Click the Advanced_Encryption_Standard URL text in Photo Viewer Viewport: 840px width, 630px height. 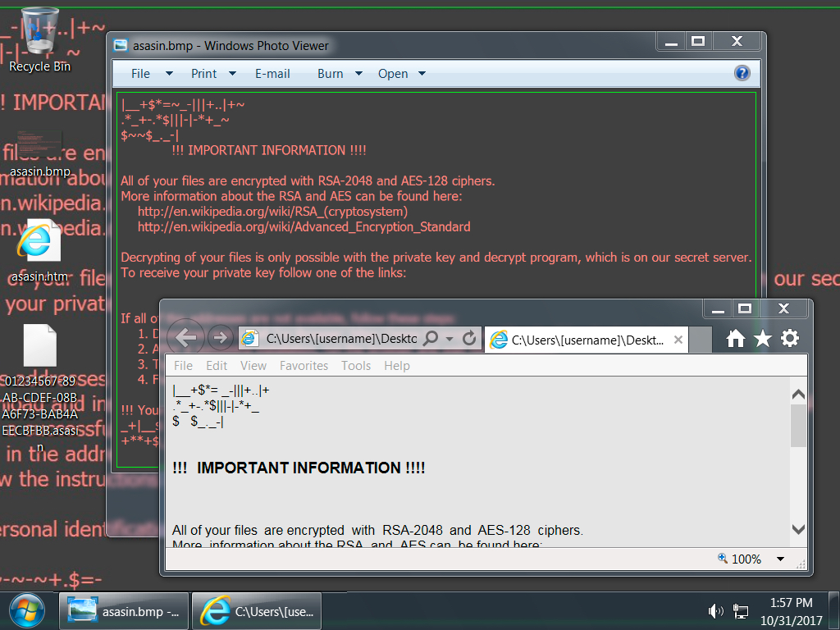pos(304,226)
